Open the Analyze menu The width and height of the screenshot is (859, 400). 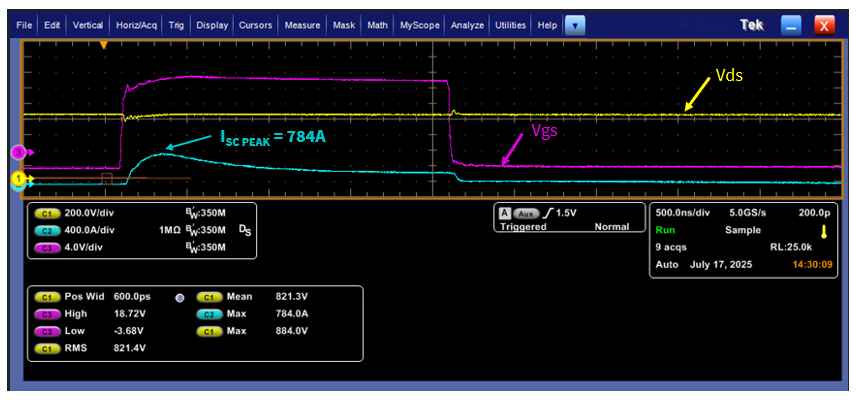click(x=467, y=25)
